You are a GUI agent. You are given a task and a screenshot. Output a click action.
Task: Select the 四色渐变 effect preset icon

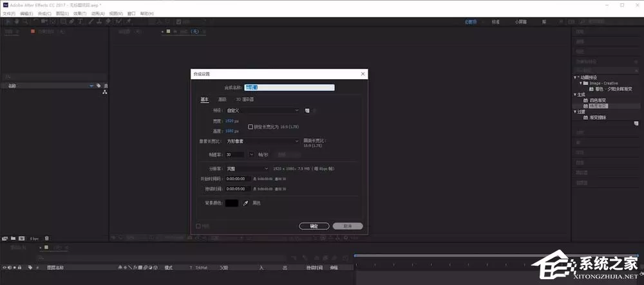point(585,100)
